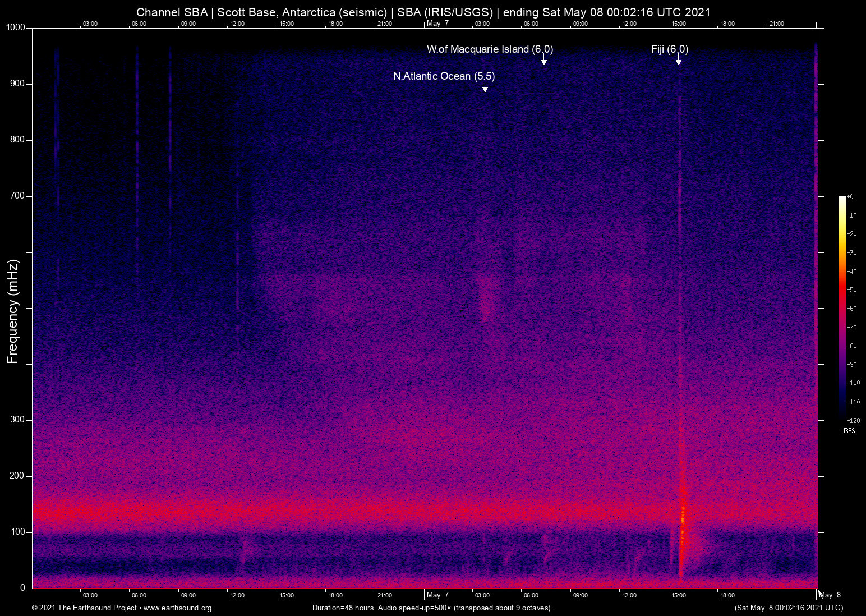
Task: Click the May 7 label on top axis
Action: [x=437, y=24]
